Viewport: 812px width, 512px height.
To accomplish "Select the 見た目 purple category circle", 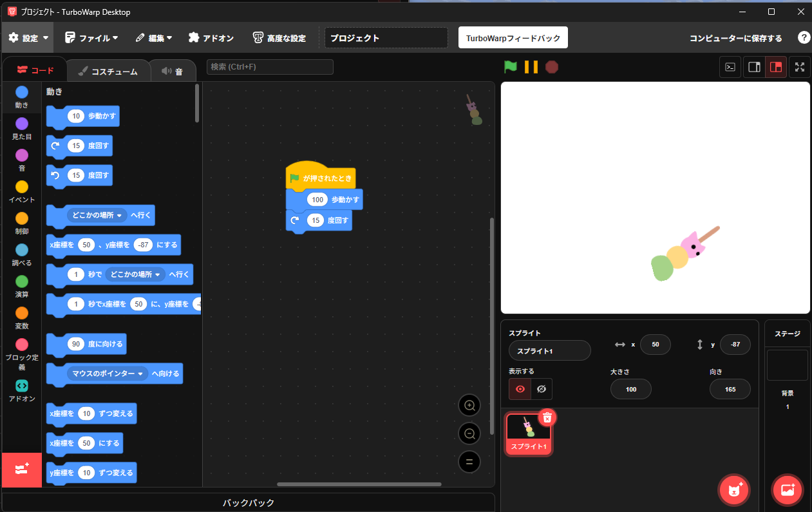I will coord(22,124).
